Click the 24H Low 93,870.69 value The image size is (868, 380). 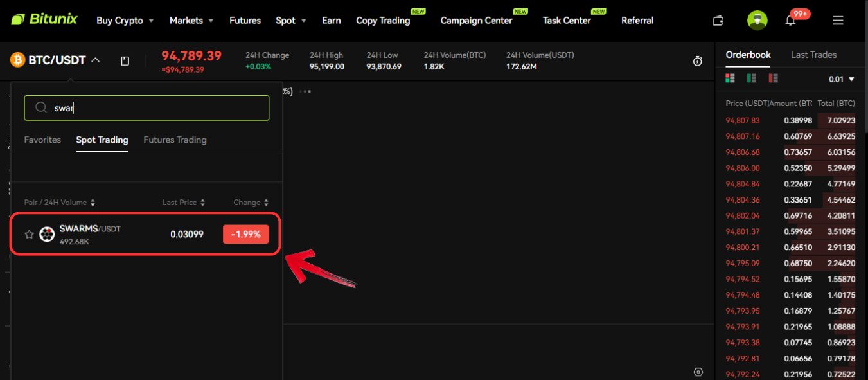point(384,67)
